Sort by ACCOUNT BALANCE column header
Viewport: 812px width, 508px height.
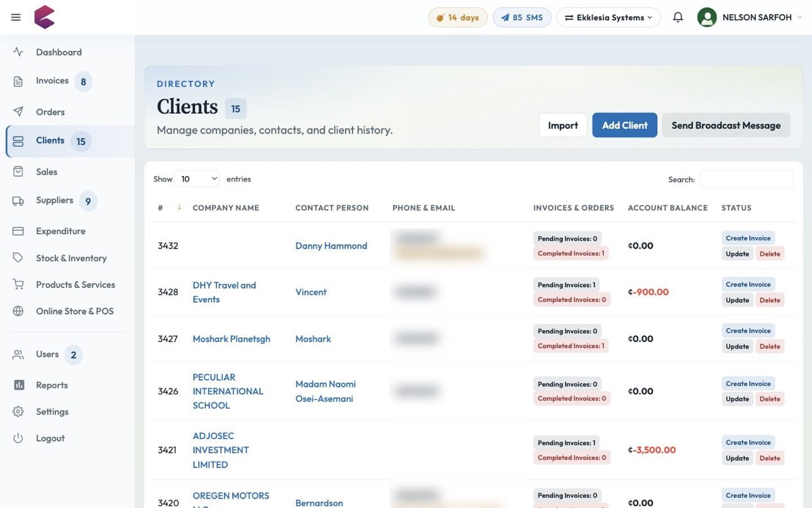click(668, 208)
